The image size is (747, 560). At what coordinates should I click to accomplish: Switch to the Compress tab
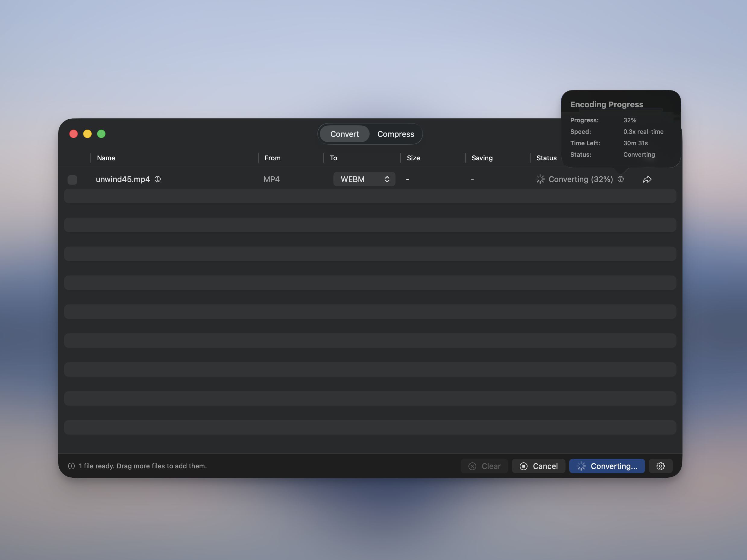pyautogui.click(x=396, y=134)
